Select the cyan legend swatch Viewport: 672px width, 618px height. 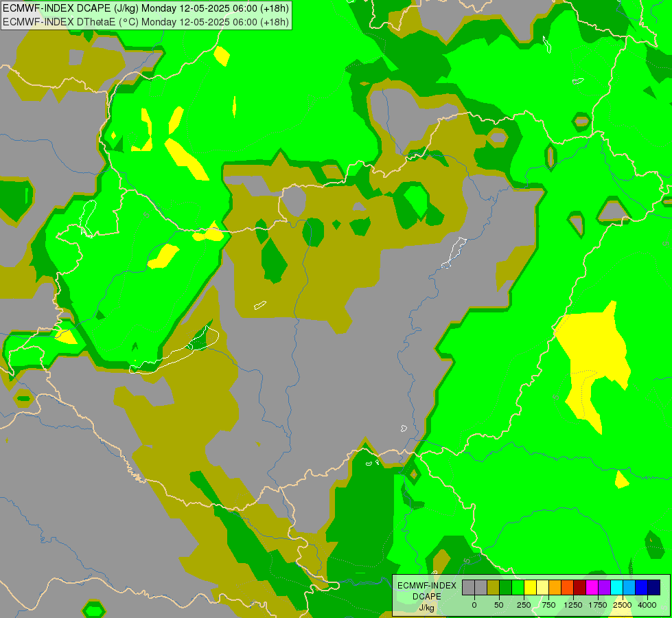coord(616,587)
